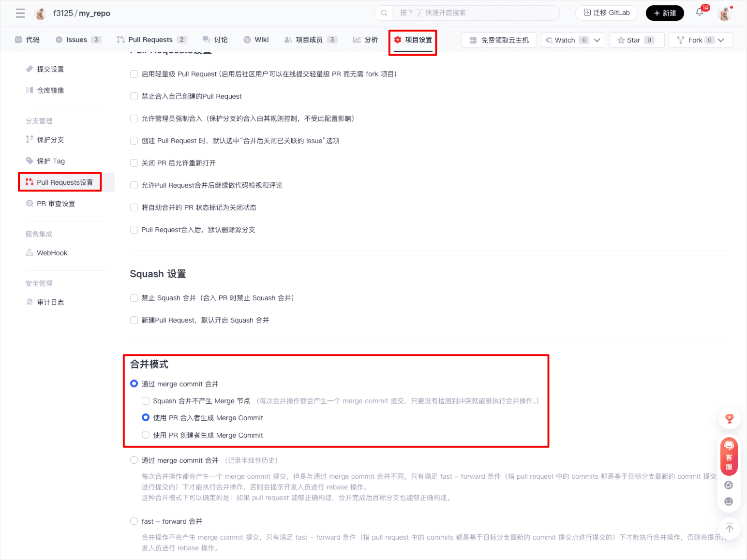Open the profile avatar in top right

click(724, 14)
